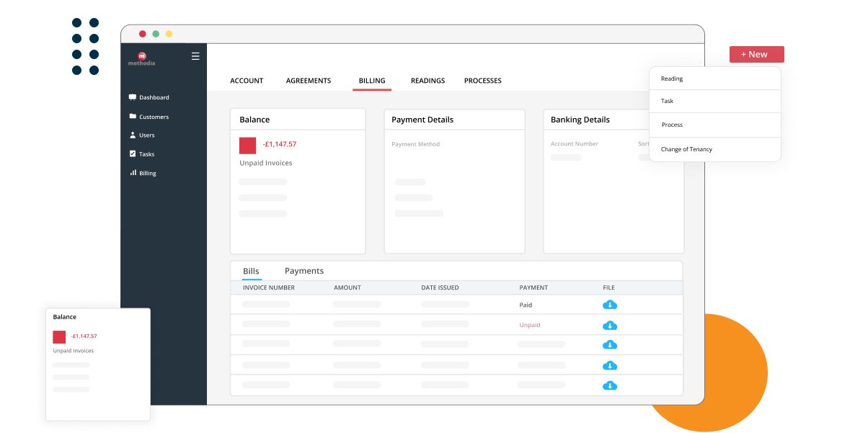Select the Billing bar-chart icon
Image resolution: width=868 pixels, height=433 pixels.
133,172
